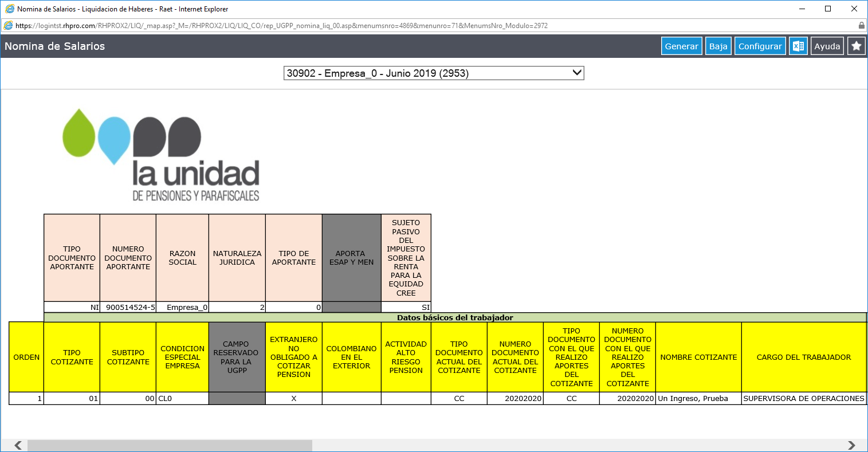
Task: Add page to favorites star icon
Action: pos(856,46)
